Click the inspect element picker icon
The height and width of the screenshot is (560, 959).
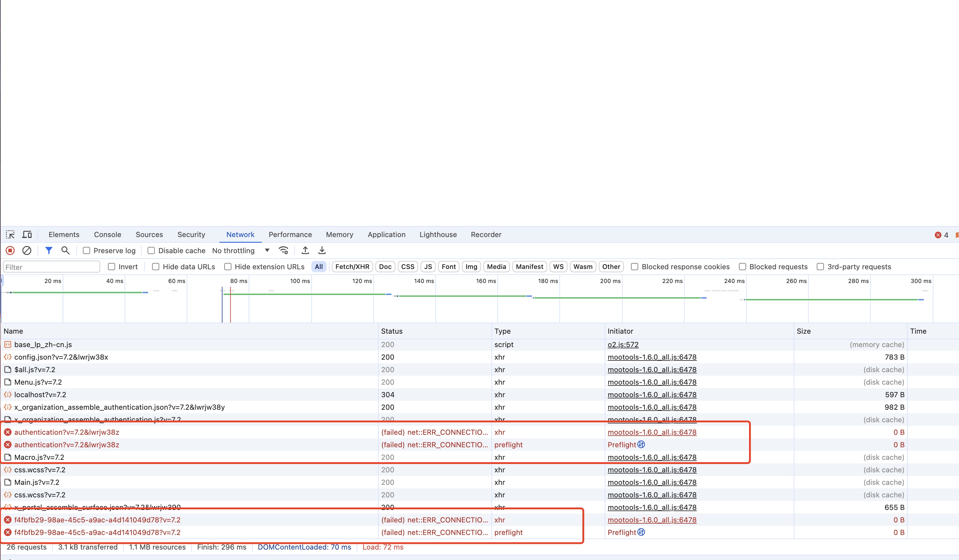tap(10, 234)
